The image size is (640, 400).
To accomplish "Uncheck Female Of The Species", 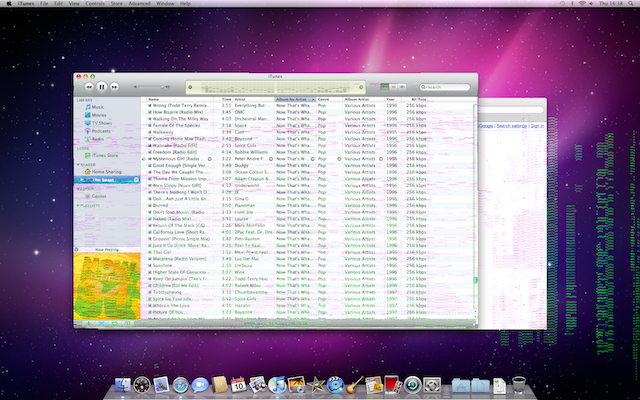I will tap(150, 125).
